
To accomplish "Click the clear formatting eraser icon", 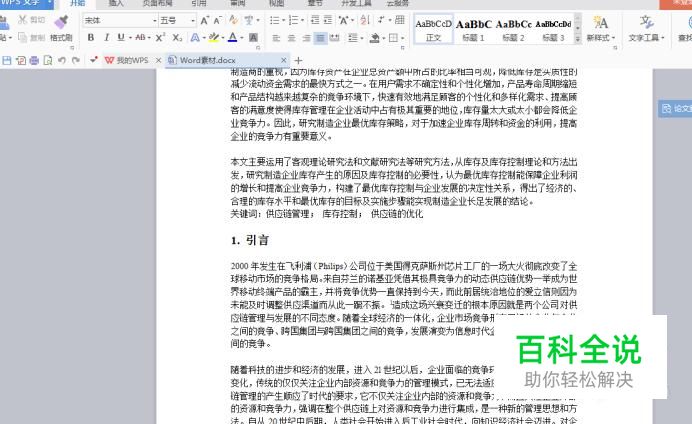I will pyautogui.click(x=233, y=20).
